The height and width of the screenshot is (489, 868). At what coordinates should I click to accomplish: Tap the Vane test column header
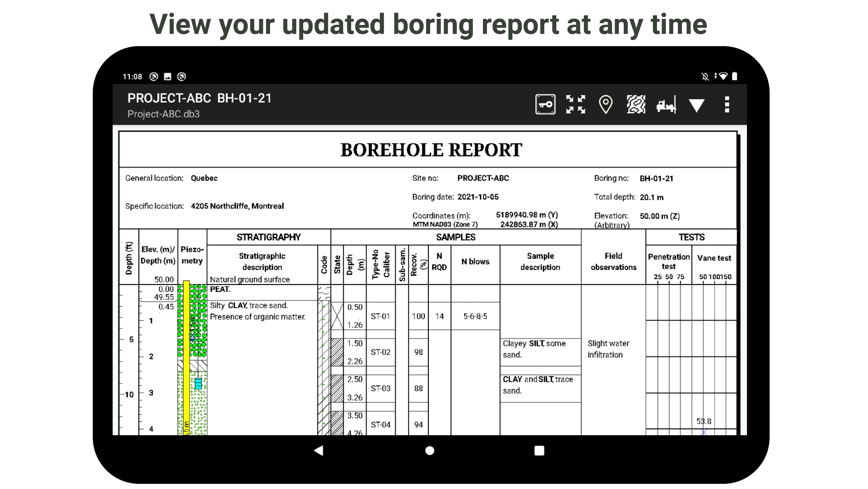714,258
